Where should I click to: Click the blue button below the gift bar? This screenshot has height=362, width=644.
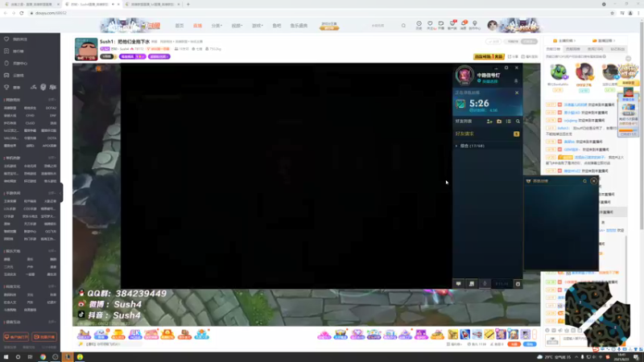pos(530,344)
